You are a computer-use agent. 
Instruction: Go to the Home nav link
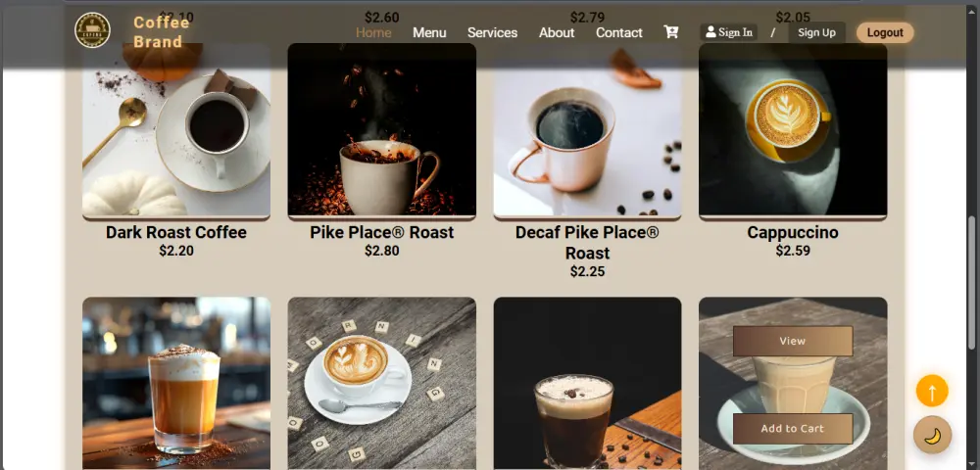pos(373,32)
